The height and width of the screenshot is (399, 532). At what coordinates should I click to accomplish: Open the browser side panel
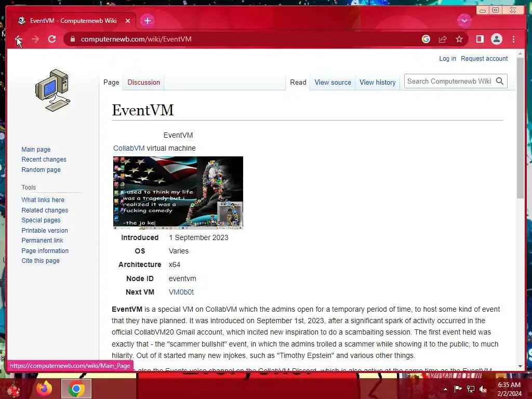480,39
